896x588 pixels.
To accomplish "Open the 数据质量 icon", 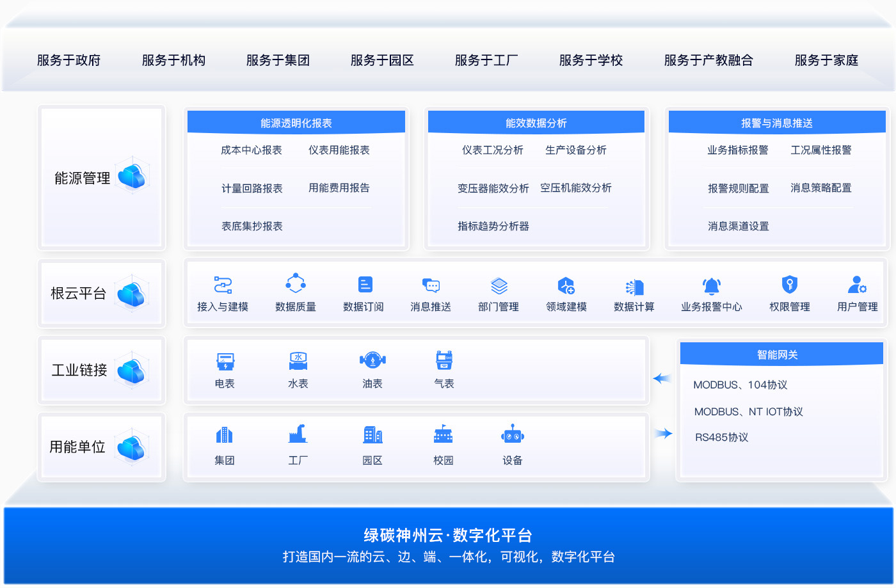I will [296, 283].
